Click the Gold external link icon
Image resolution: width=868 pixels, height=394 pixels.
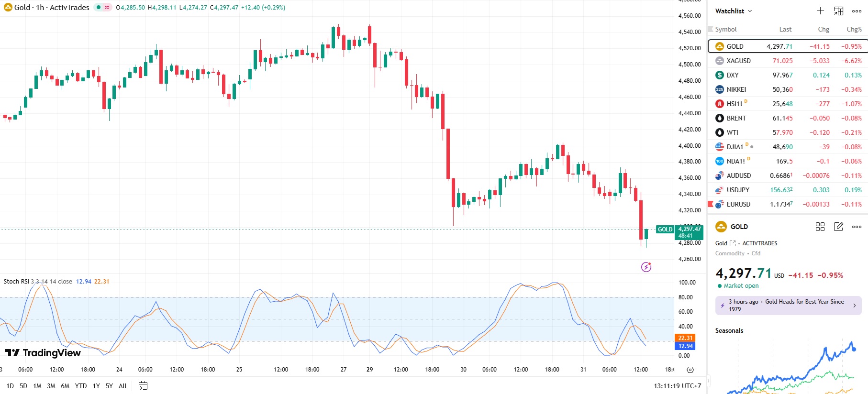(733, 243)
